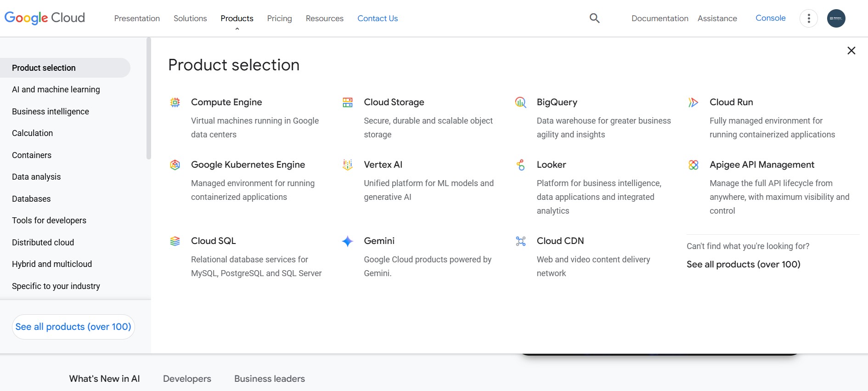Open the Solutions menu
Viewport: 868px width, 391px height.
click(x=190, y=18)
